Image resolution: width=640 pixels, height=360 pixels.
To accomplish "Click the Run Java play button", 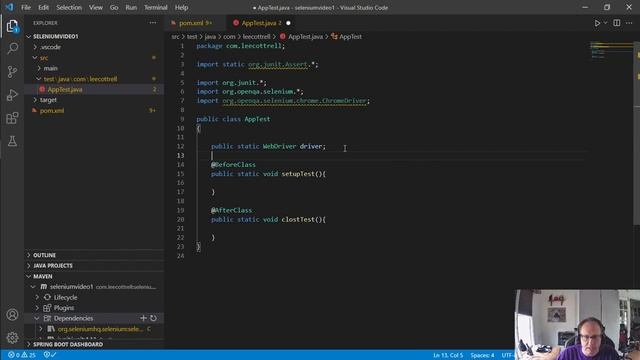I will pos(597,23).
